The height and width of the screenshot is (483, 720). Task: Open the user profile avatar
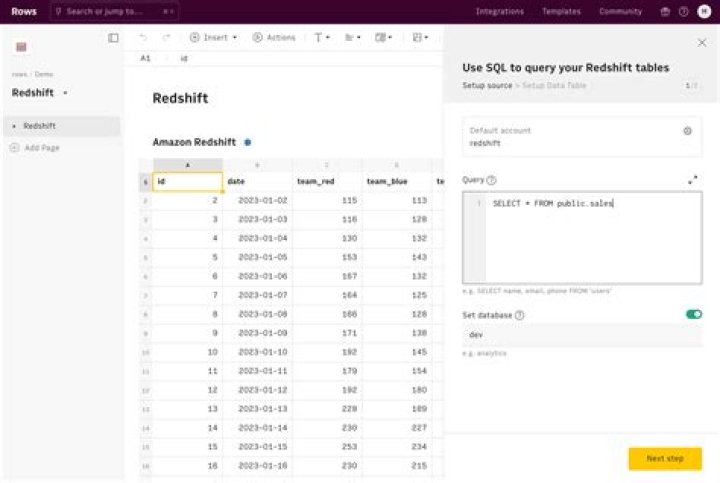pyautogui.click(x=704, y=12)
